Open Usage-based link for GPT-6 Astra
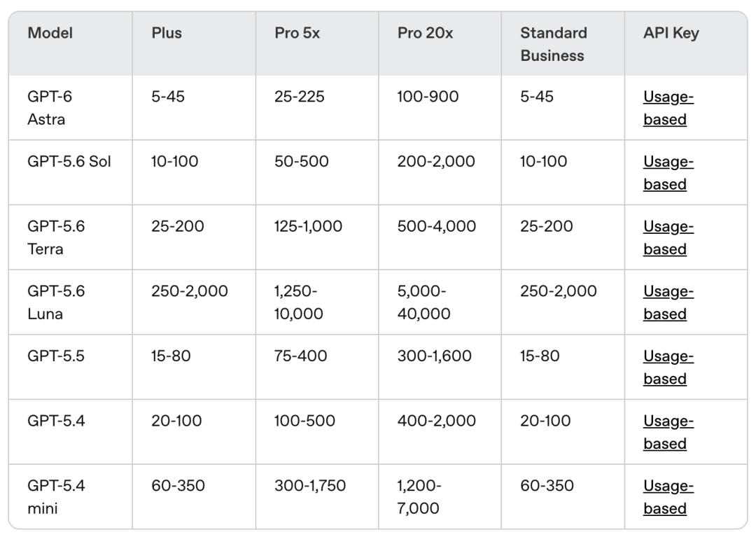 [x=668, y=108]
